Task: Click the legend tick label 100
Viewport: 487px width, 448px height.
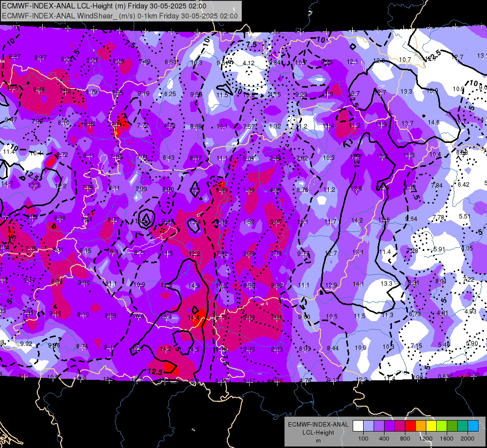Action: 363,439
